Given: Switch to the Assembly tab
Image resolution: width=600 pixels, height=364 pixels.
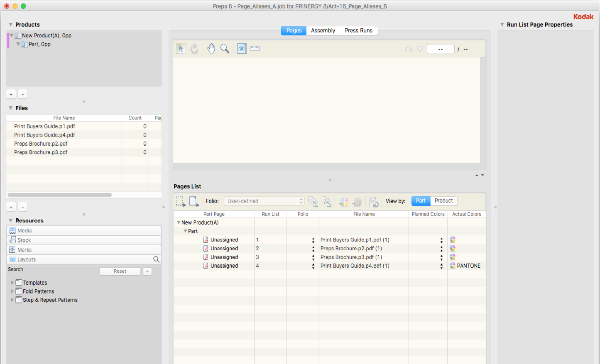Looking at the screenshot, I should 323,31.
